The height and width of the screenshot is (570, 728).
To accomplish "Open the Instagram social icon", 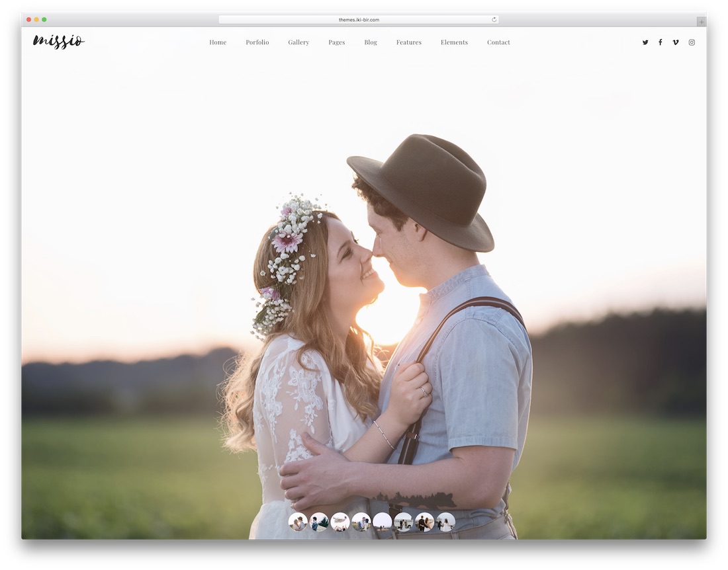I will (x=692, y=42).
